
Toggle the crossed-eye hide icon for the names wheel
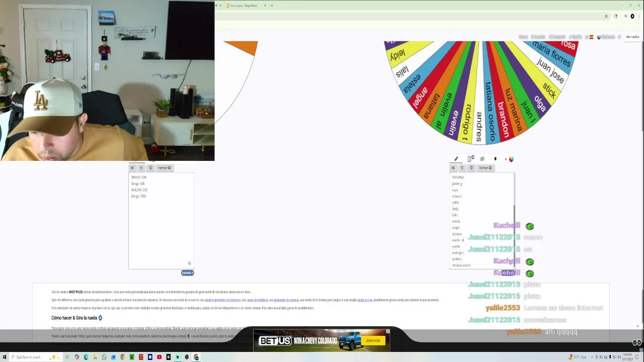(x=482, y=159)
